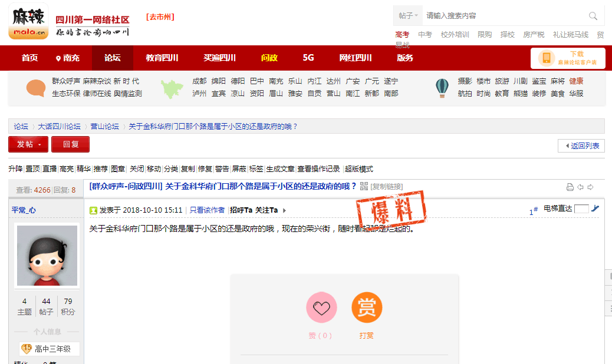Viewport: 612px width, 364px height.
Task: Select 教育四川 in the navigation bar
Action: click(162, 58)
